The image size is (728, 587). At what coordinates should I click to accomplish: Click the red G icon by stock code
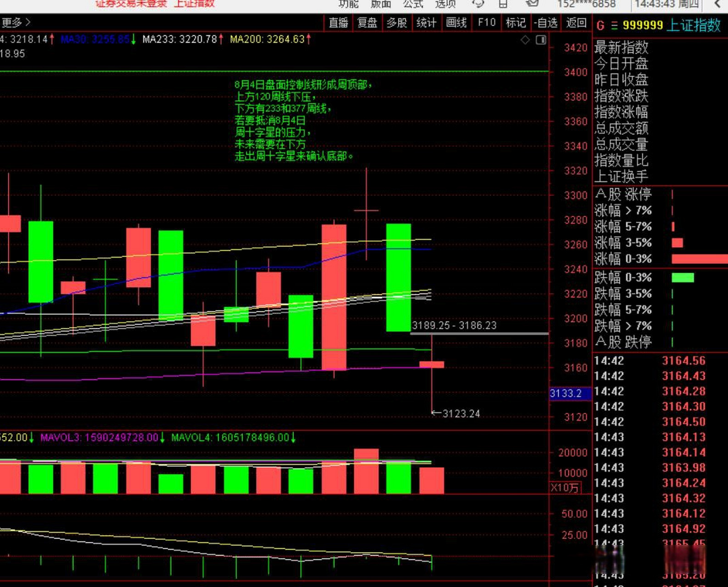click(x=600, y=25)
